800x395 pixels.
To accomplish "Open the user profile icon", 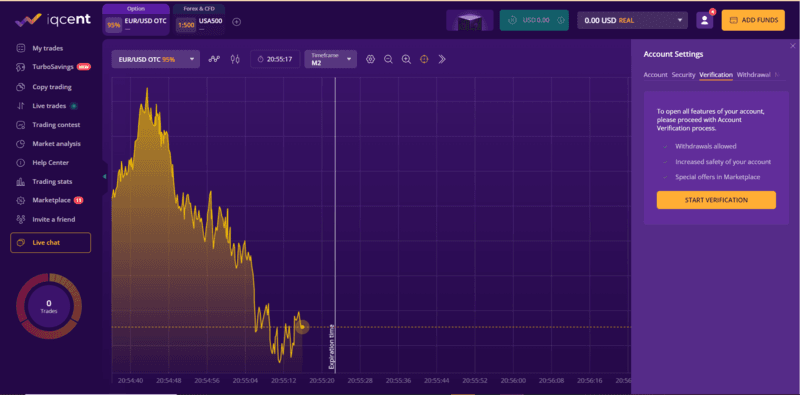I will pos(705,20).
